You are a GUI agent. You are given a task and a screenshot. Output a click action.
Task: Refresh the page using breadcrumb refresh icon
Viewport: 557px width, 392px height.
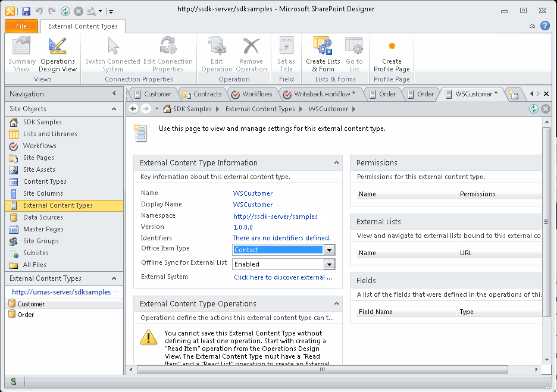point(534,109)
